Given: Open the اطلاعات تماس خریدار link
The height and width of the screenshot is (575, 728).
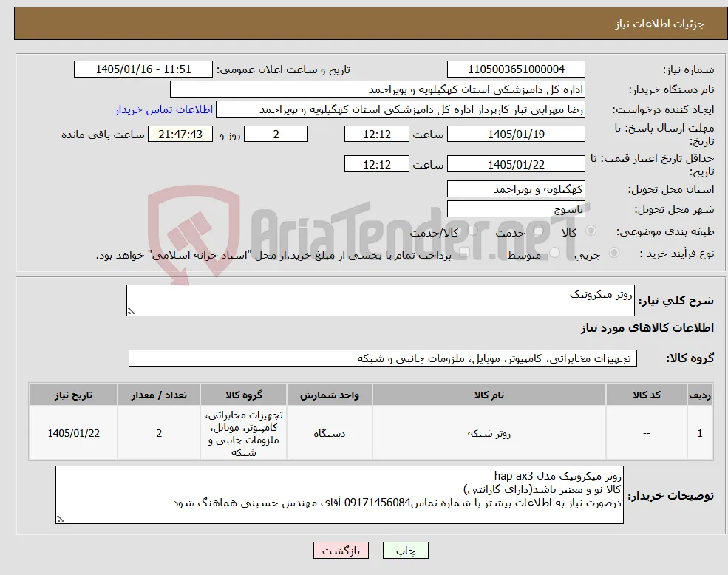Looking at the screenshot, I should point(164,109).
